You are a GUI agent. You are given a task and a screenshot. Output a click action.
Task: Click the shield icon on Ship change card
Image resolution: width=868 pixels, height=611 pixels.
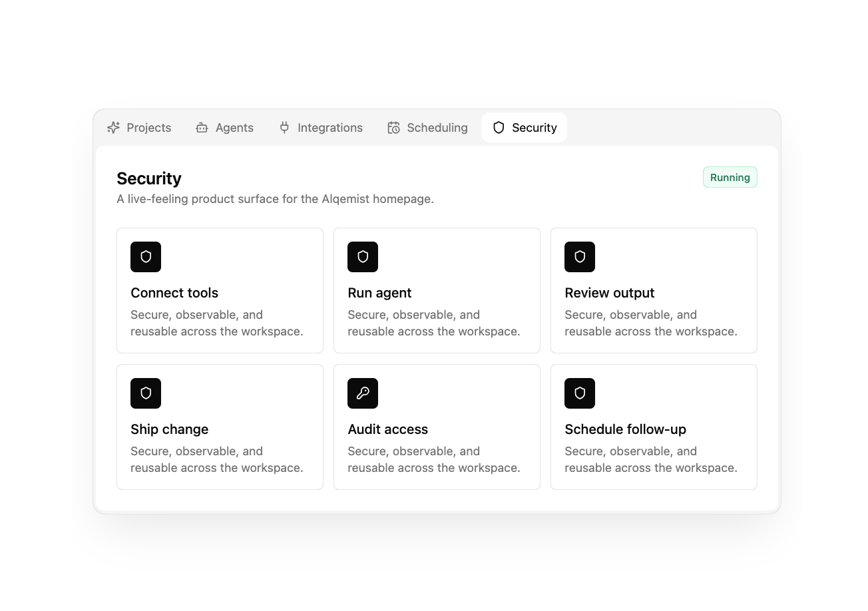click(146, 393)
